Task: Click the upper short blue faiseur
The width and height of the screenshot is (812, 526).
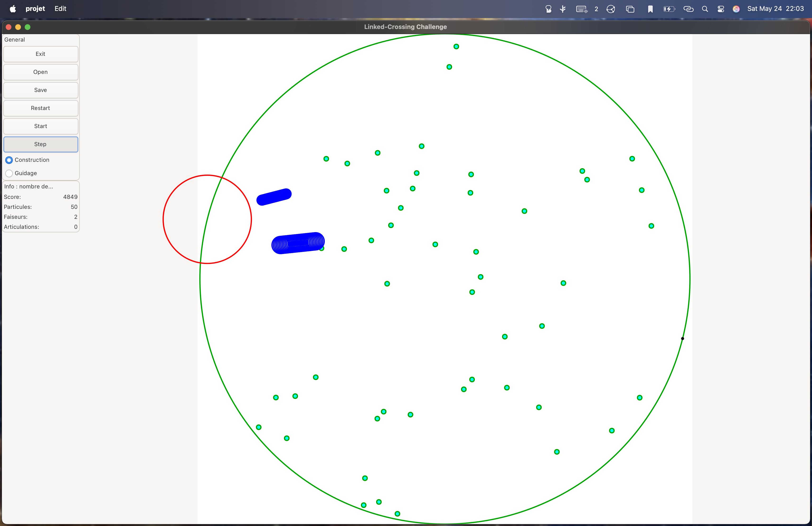Action: 274,197
